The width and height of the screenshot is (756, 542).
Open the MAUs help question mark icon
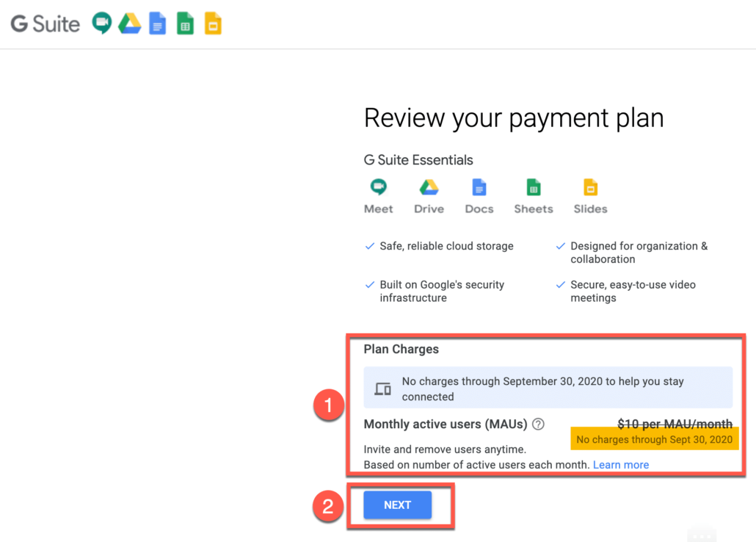tap(538, 424)
